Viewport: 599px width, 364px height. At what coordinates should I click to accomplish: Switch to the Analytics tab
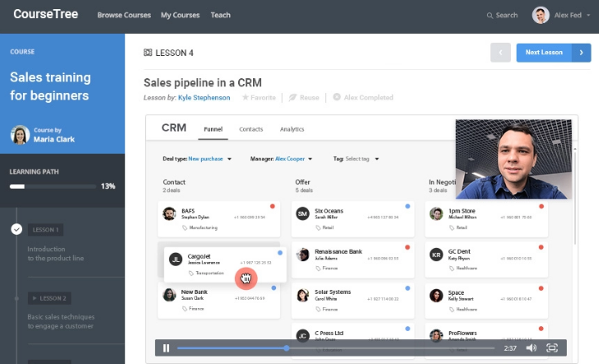click(292, 129)
